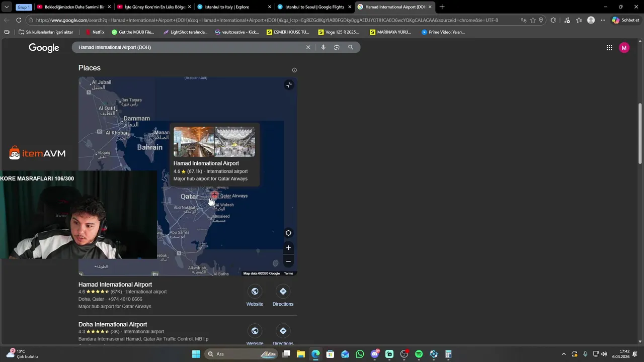Screen dimensions: 644x362
Task: Open Google Lens image search
Action: pyautogui.click(x=337, y=47)
